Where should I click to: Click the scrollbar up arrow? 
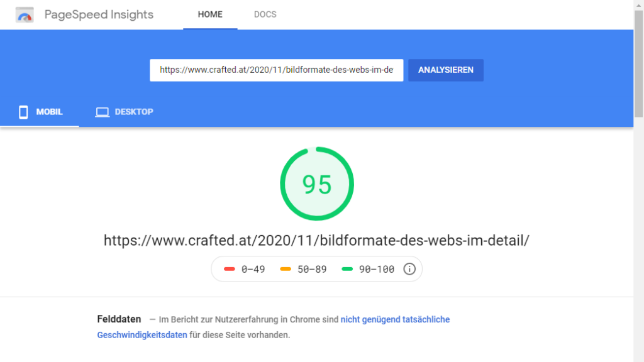point(639,5)
